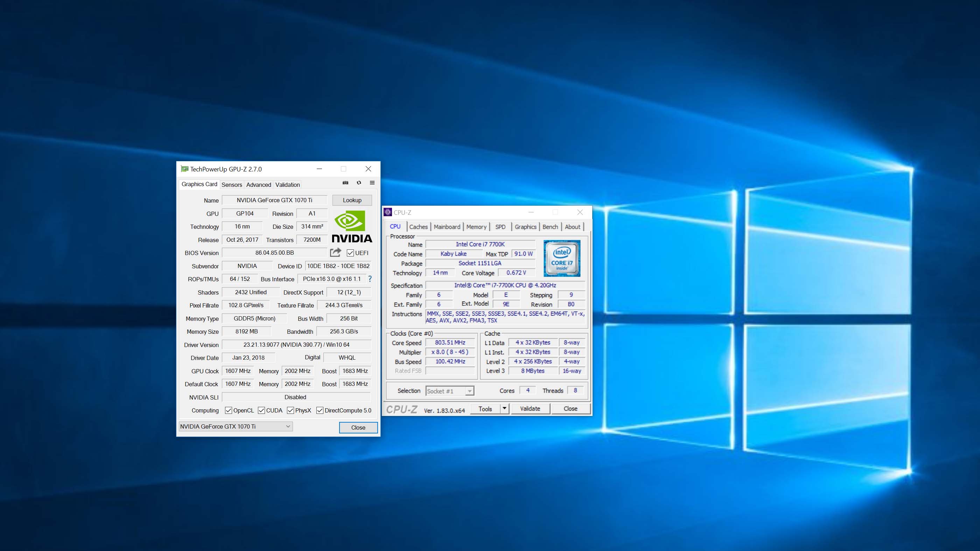Click the Shaders field 2432 Unified
980x551 pixels.
(251, 292)
